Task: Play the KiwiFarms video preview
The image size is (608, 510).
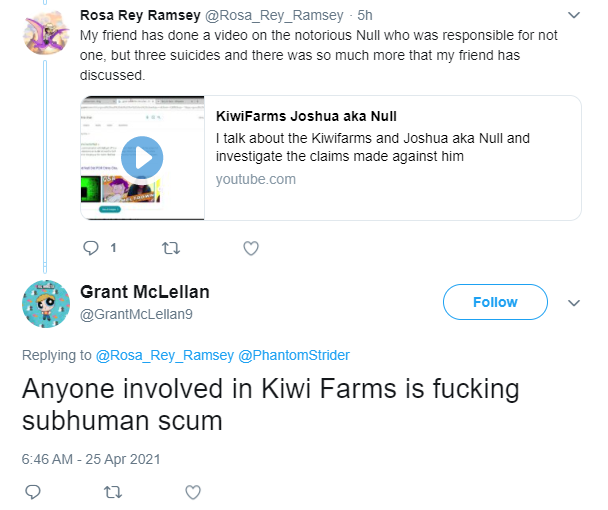Action: coord(142,157)
